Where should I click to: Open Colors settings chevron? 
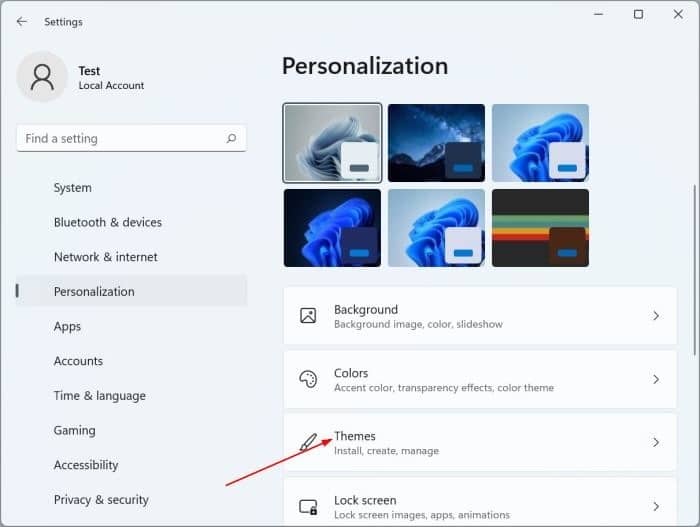[x=656, y=379]
